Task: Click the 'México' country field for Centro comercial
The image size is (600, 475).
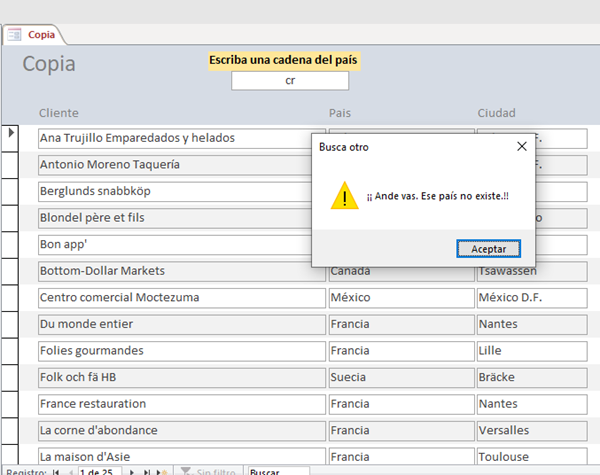Action: pyautogui.click(x=401, y=298)
